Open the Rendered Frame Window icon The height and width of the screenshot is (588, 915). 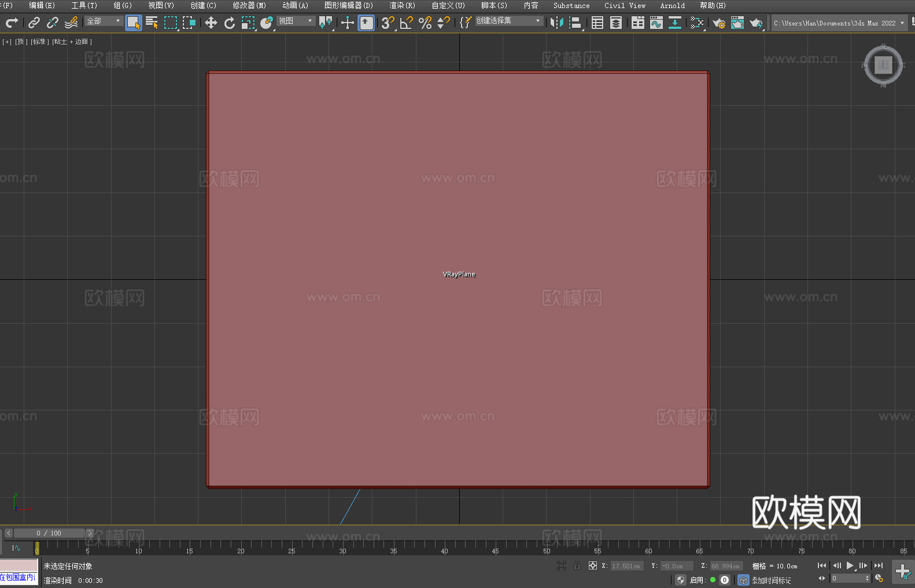click(x=737, y=23)
